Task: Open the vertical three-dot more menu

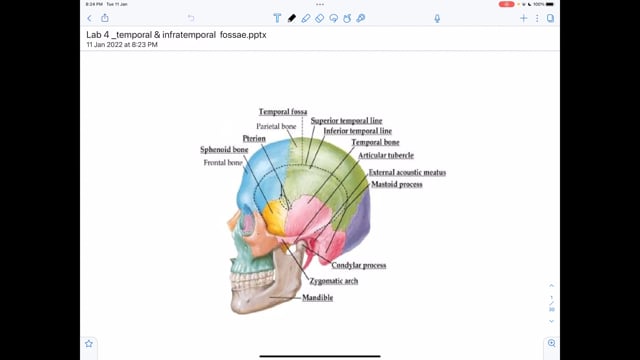Action: (x=537, y=18)
